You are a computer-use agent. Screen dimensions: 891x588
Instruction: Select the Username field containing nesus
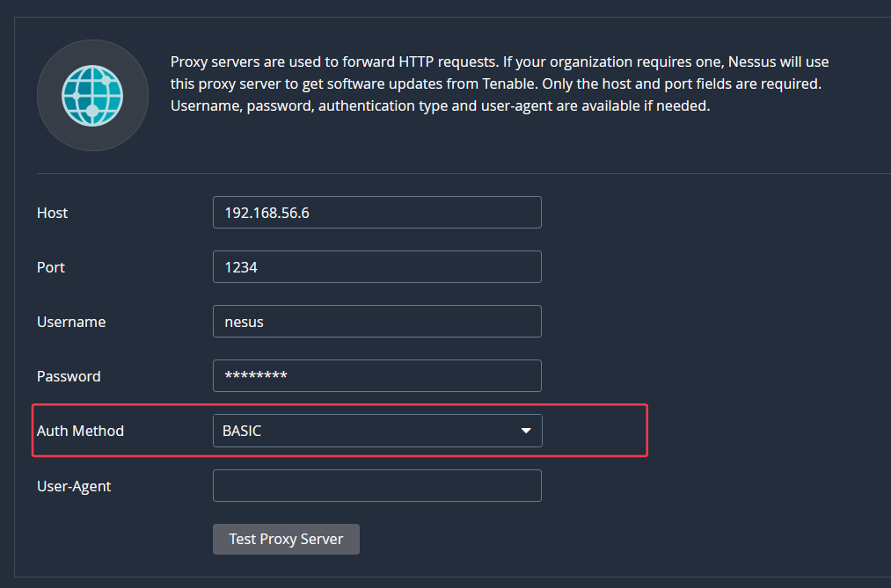pos(376,322)
